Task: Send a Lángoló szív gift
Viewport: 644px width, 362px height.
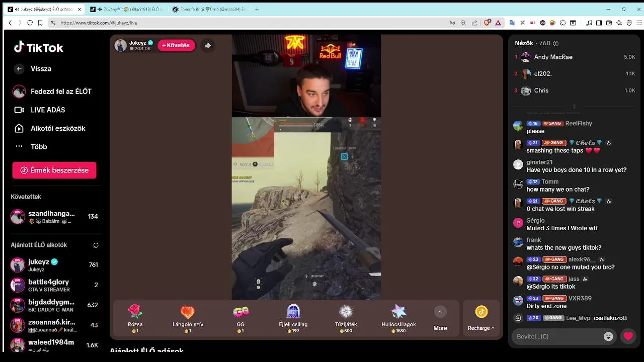Action: [188, 318]
